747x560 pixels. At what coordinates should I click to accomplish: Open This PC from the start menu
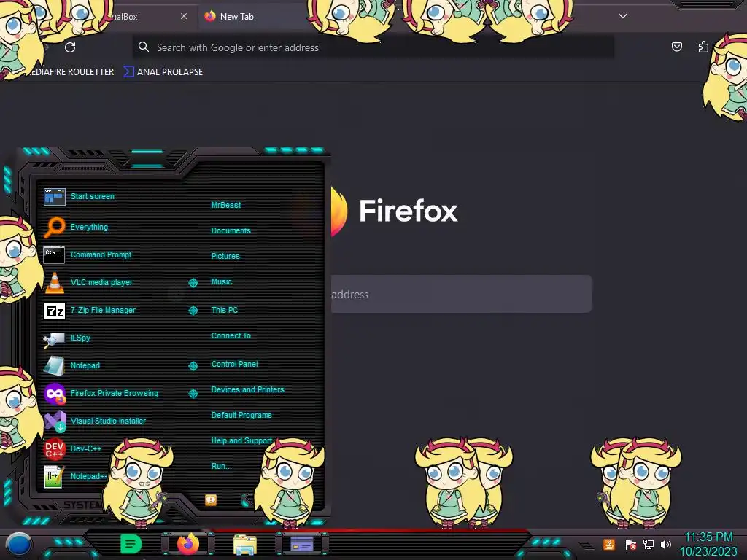pos(225,310)
